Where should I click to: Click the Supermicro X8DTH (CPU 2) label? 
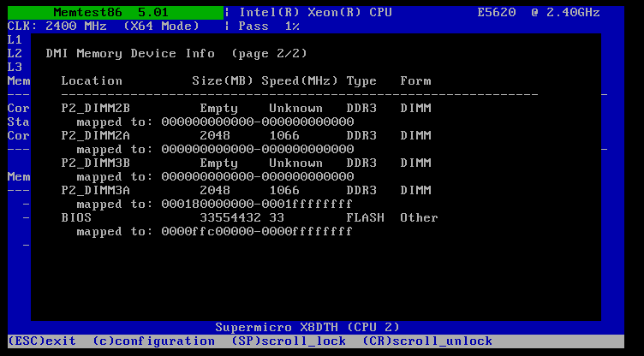307,327
